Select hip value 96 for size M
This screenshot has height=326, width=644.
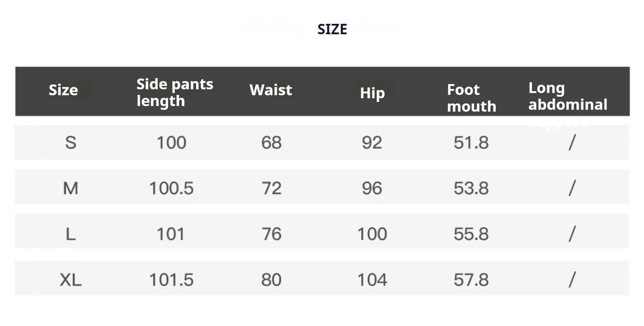click(x=372, y=188)
